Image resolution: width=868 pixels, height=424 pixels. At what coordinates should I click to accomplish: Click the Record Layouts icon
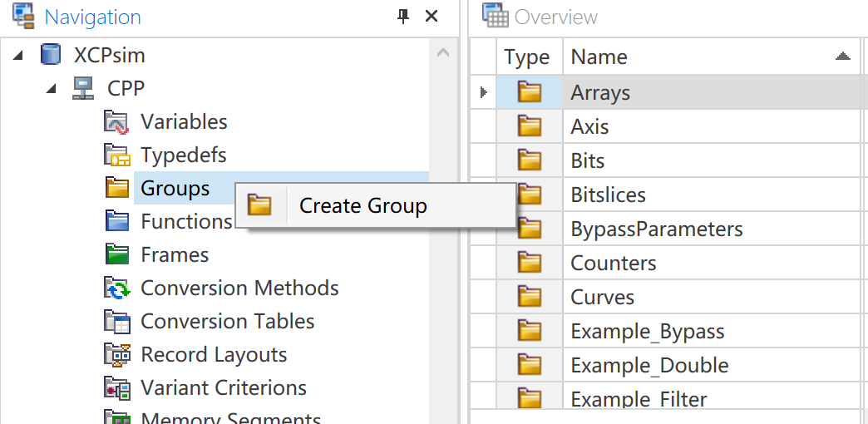pos(117,355)
